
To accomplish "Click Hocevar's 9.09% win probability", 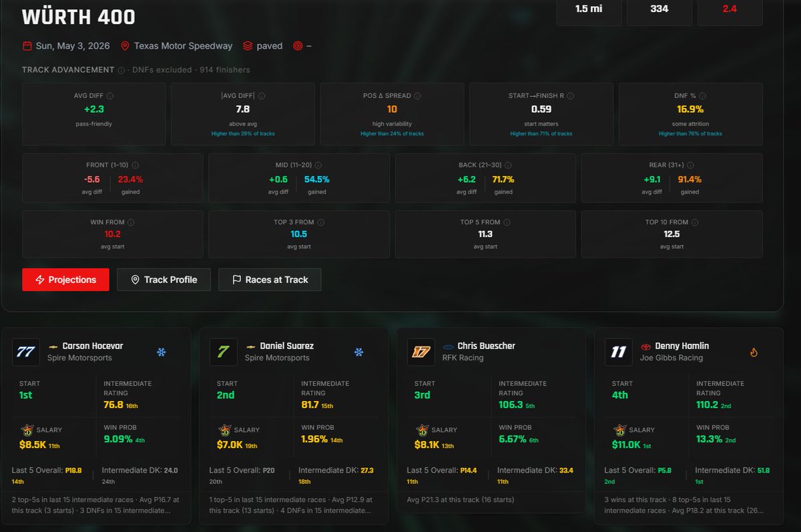I will click(x=117, y=439).
